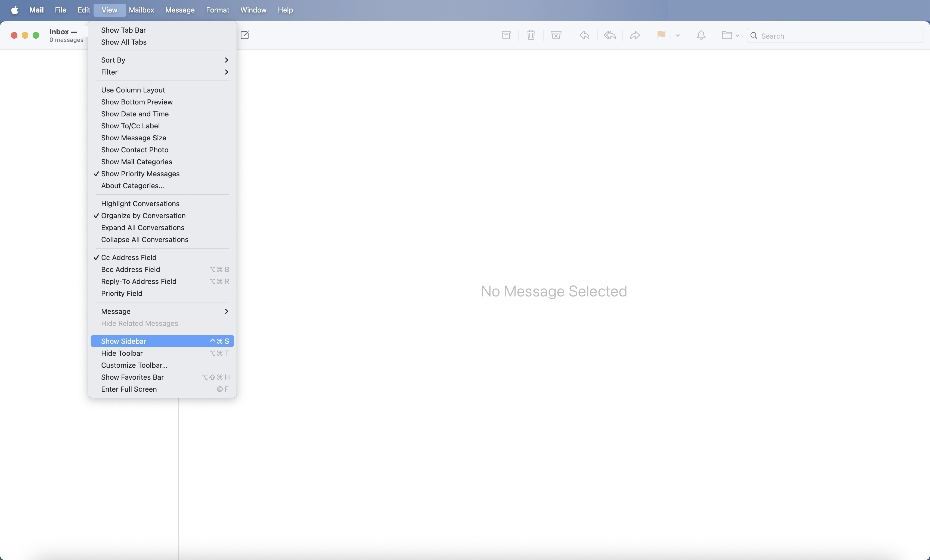Choose Show Message Size
This screenshot has height=560, width=930.
[x=162, y=138]
